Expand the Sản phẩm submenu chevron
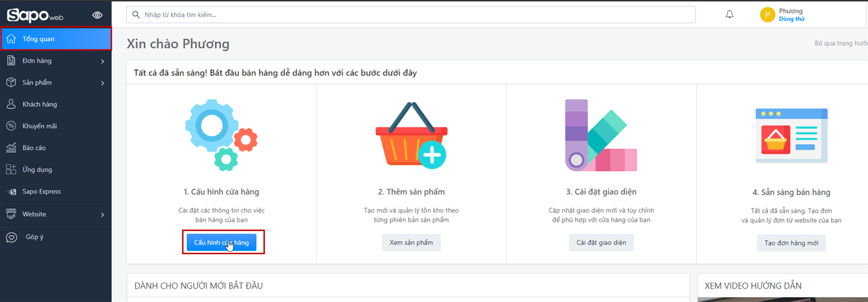Image resolution: width=868 pixels, height=302 pixels. point(103,83)
